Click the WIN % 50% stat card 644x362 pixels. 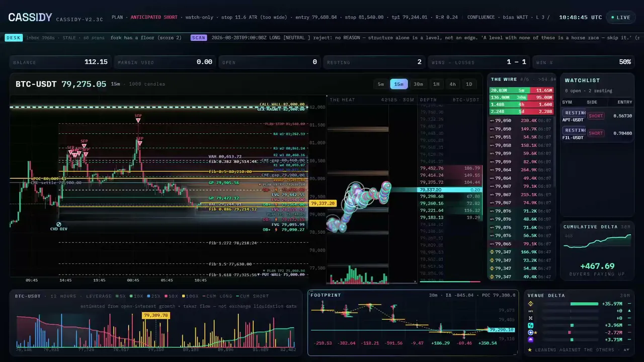click(x=584, y=62)
